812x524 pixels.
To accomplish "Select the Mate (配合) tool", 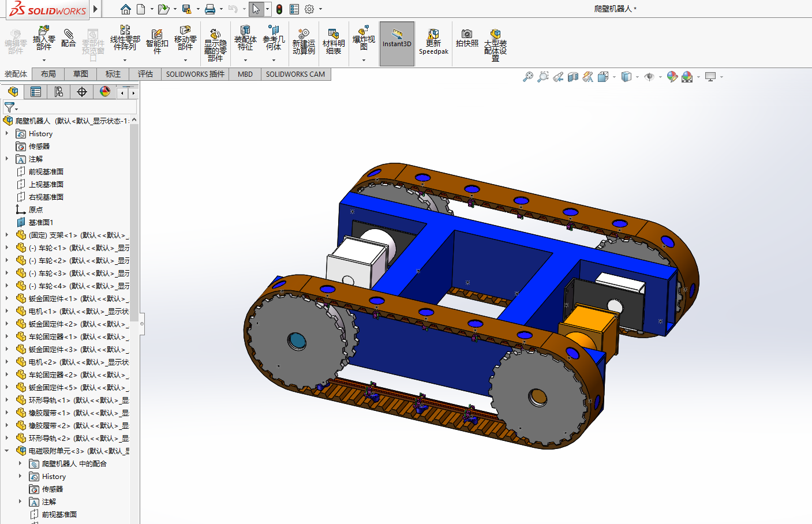I will pyautogui.click(x=68, y=38).
